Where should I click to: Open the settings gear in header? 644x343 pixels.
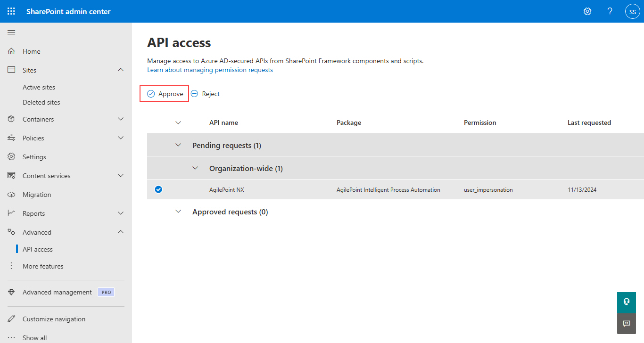point(587,11)
